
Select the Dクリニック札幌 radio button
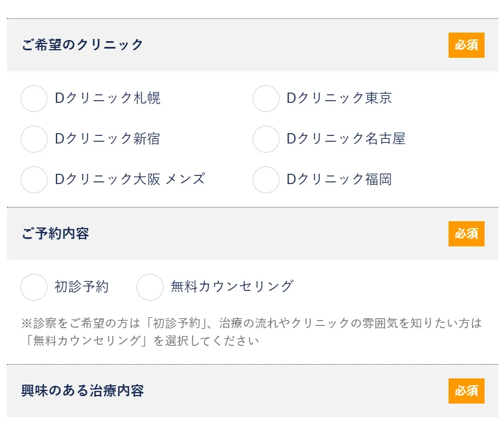34,98
